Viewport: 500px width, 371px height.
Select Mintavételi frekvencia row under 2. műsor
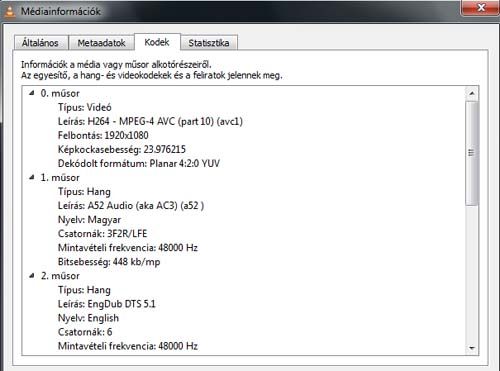[128, 346]
